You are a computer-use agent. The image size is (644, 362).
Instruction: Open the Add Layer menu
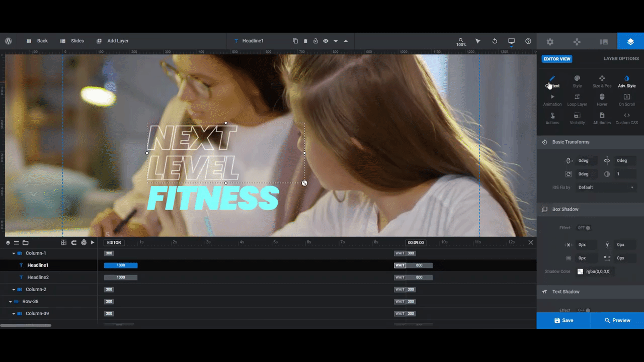113,41
